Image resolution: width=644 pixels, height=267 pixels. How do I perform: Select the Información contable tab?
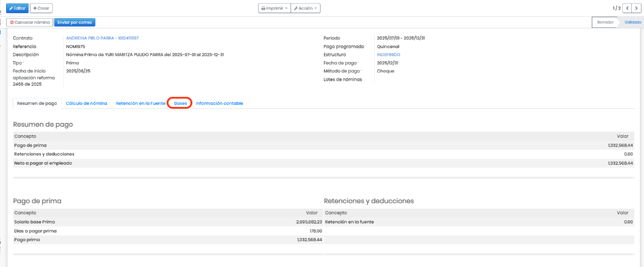click(219, 103)
